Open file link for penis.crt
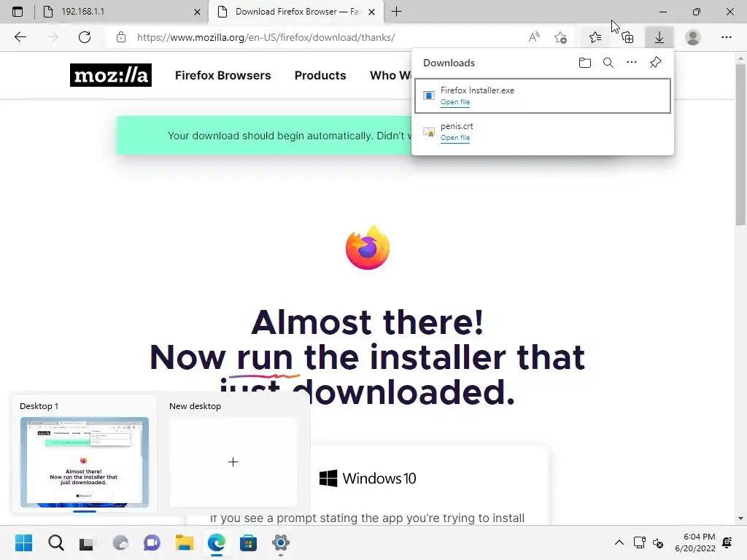Viewport: 747px width, 560px height. [x=455, y=138]
